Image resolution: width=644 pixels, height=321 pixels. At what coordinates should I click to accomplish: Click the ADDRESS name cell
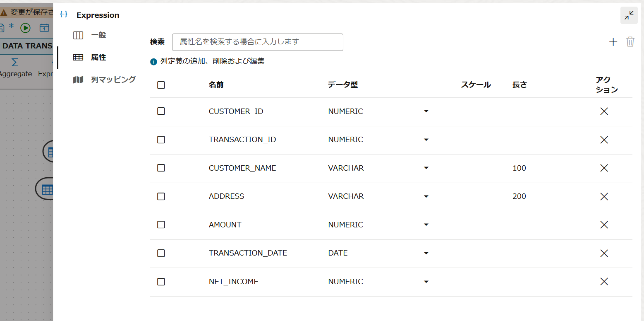pos(226,196)
